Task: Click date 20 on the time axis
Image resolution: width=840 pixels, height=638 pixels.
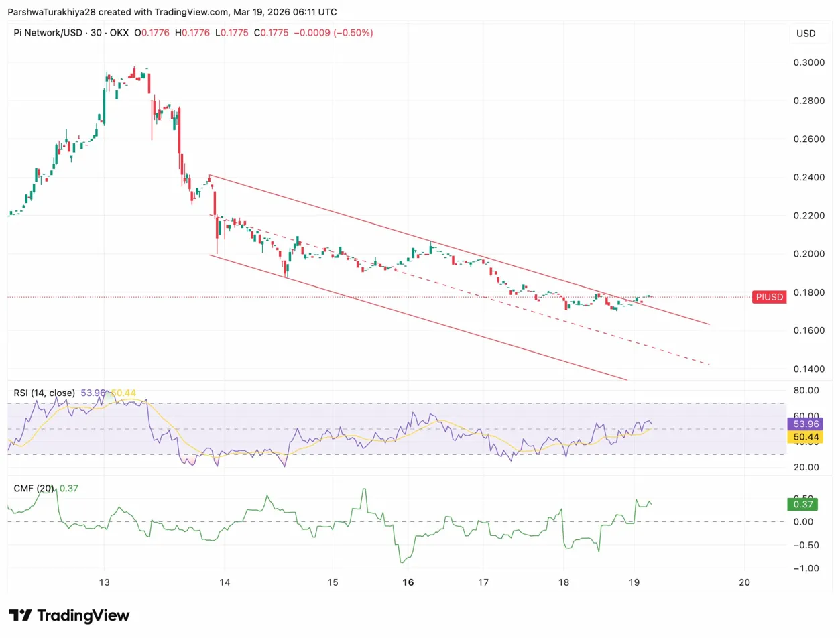Action: (744, 582)
